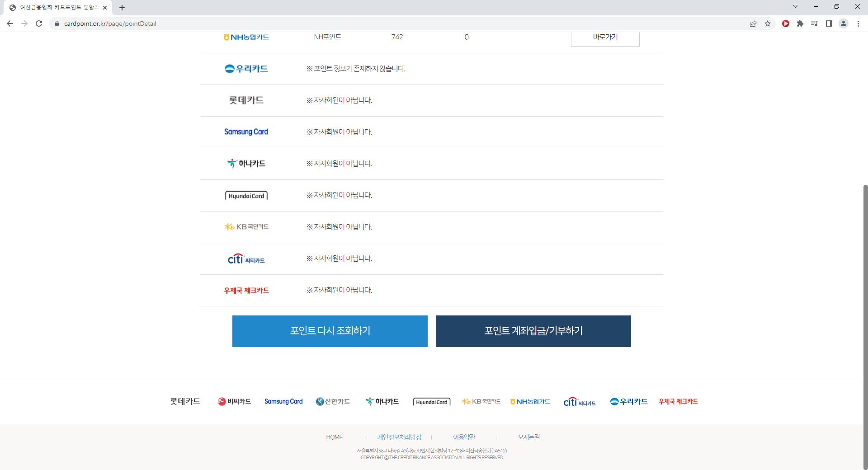Image resolution: width=868 pixels, height=470 pixels.
Task: Reload the cardpoint page
Action: point(39,23)
